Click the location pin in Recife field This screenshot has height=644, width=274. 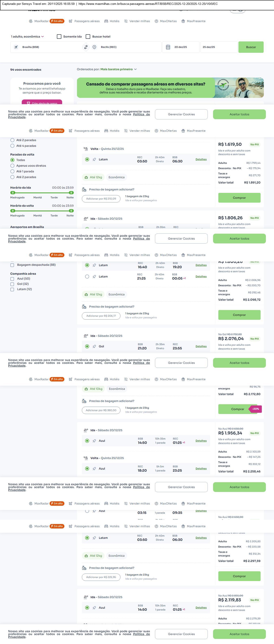pos(94,47)
